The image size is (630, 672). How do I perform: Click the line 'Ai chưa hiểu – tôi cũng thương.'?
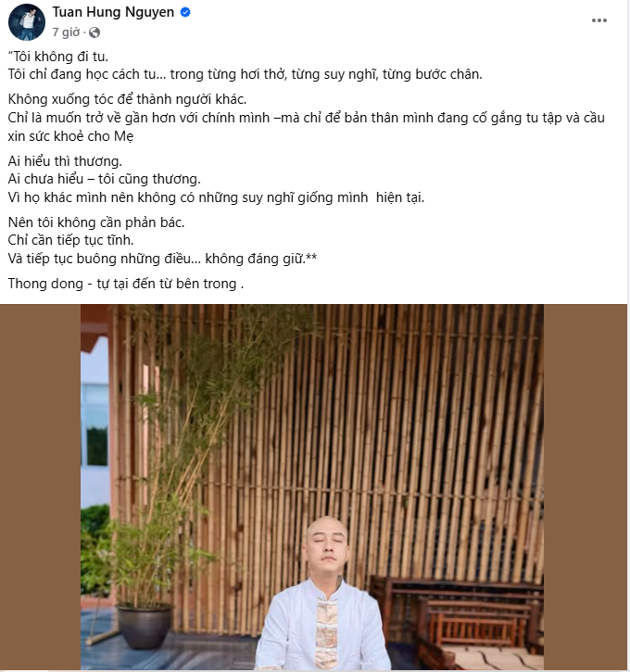pos(104,179)
